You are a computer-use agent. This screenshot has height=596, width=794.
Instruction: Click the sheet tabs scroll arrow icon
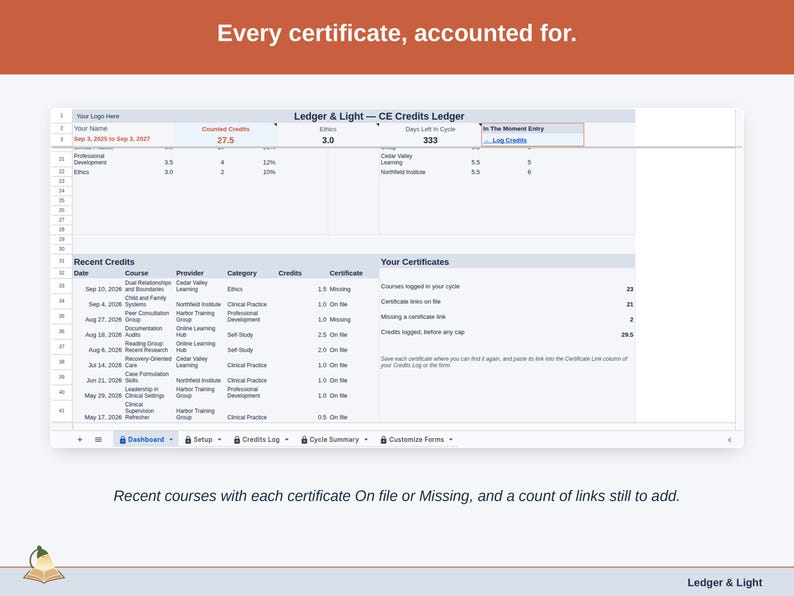pos(729,440)
